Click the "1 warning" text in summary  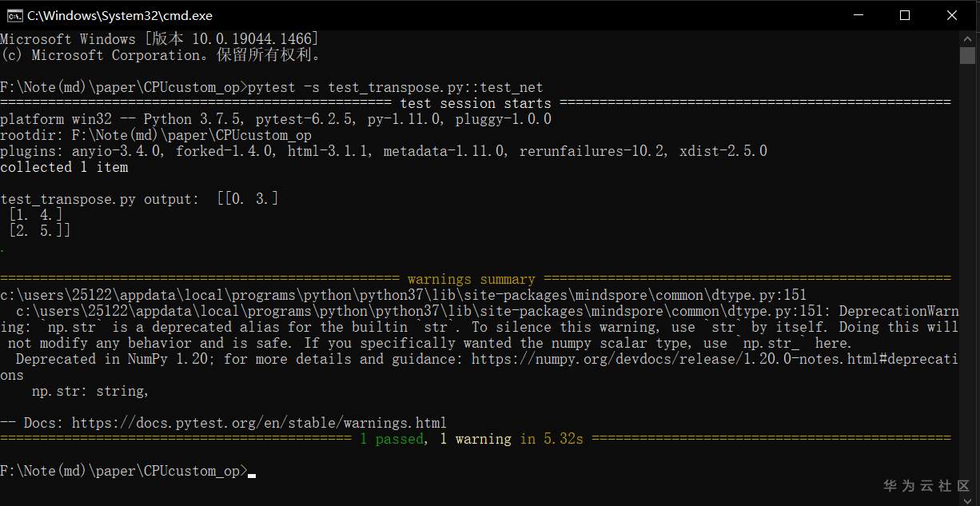pos(476,439)
